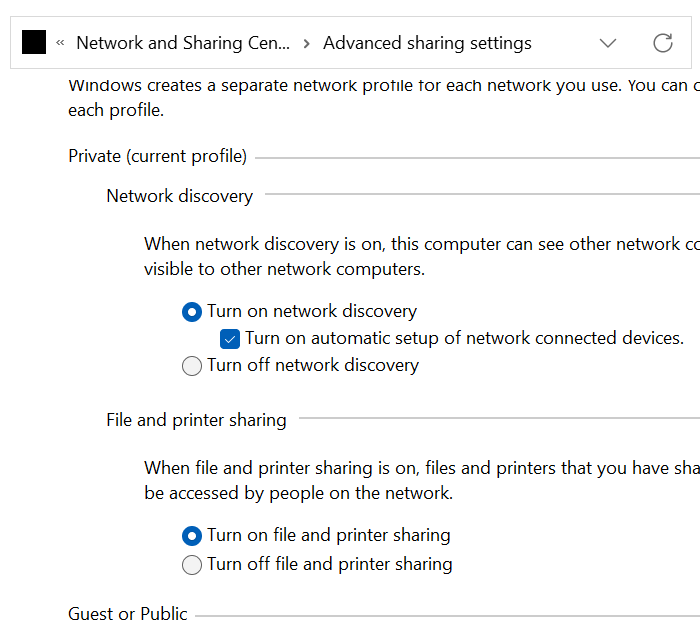This screenshot has height=632, width=700.
Task: Click Advanced sharing settings breadcrumb
Action: coord(427,43)
